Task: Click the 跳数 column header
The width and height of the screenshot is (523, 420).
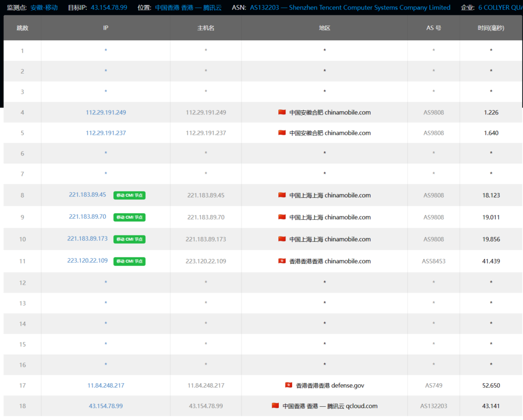Action: (22, 28)
